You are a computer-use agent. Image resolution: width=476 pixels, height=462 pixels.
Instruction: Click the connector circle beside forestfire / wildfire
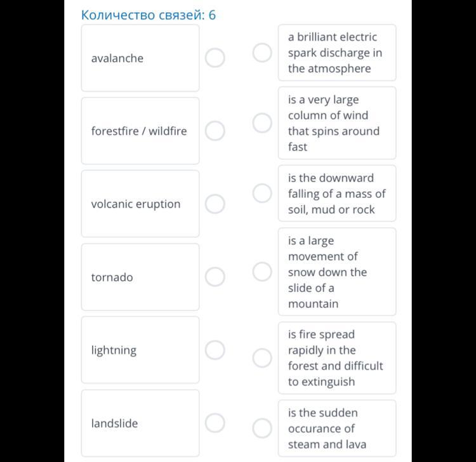pos(215,131)
